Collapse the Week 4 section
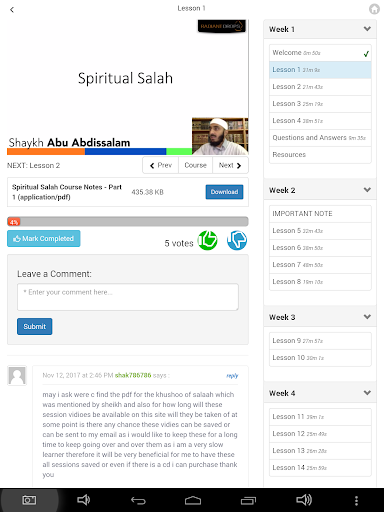Viewport: 384px width, 512px height. pyautogui.click(x=367, y=393)
